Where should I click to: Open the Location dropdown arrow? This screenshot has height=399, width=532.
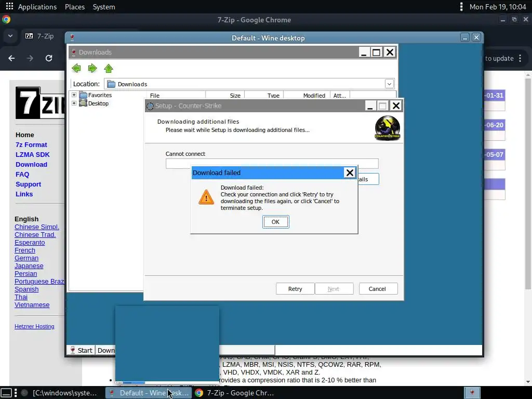[x=389, y=84]
